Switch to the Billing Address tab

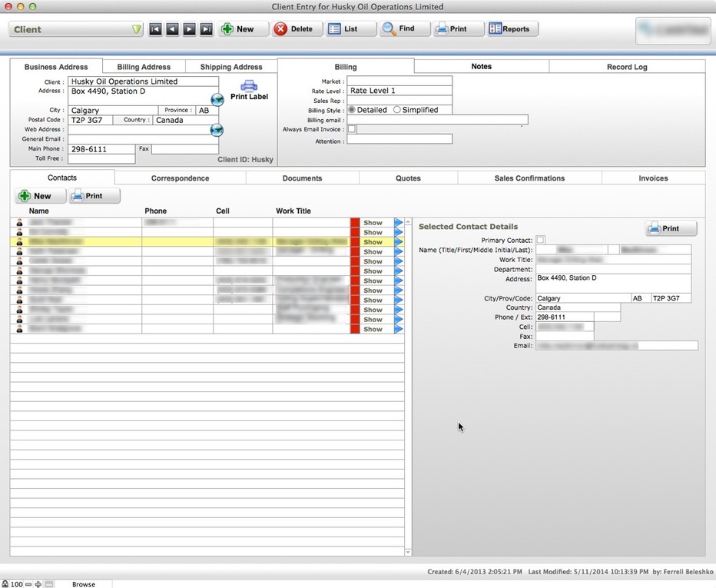tap(144, 67)
